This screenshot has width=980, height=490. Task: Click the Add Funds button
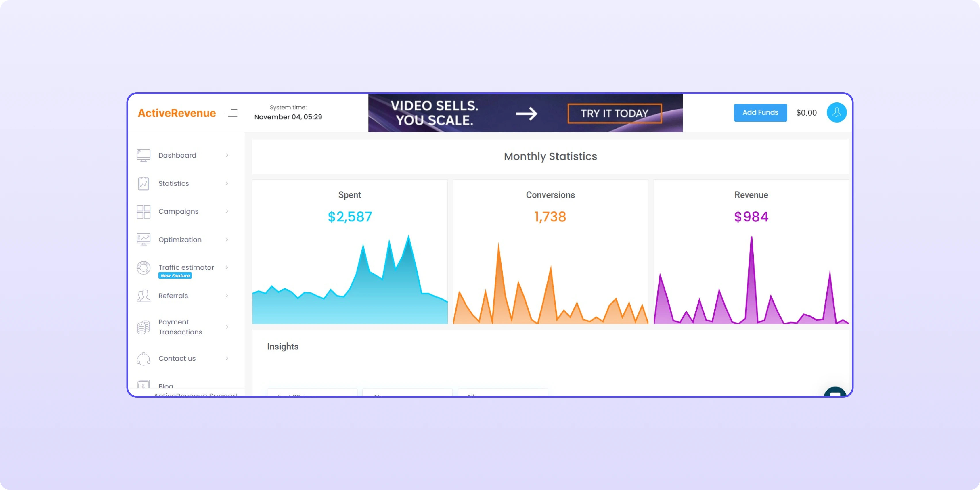[760, 113]
